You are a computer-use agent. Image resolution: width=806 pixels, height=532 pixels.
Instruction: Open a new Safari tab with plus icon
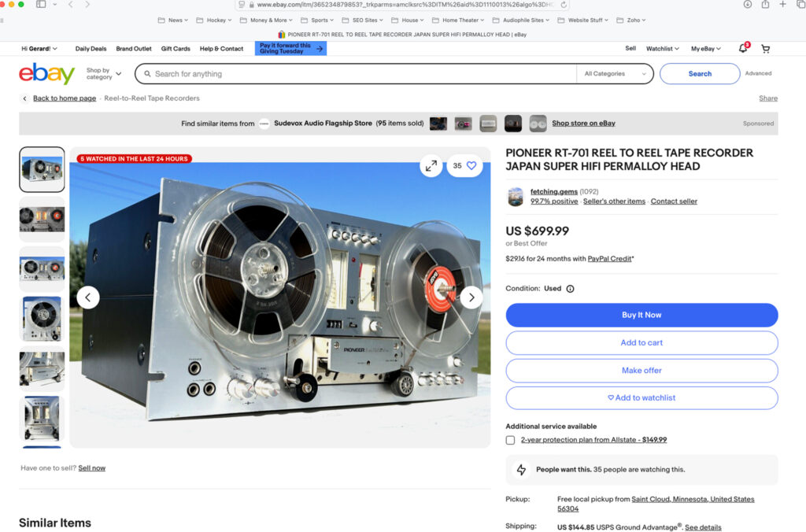click(x=782, y=4)
